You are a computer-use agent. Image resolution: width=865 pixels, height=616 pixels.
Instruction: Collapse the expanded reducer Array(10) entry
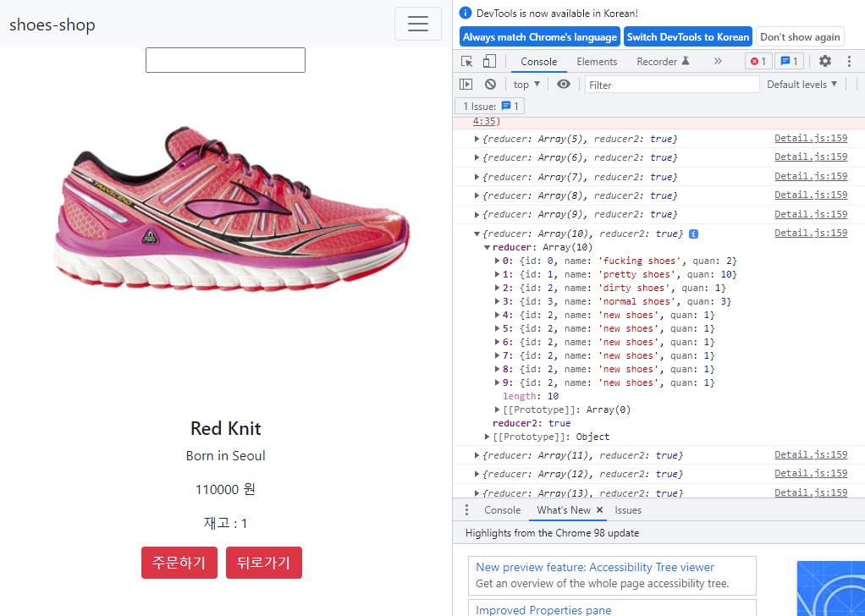click(477, 233)
